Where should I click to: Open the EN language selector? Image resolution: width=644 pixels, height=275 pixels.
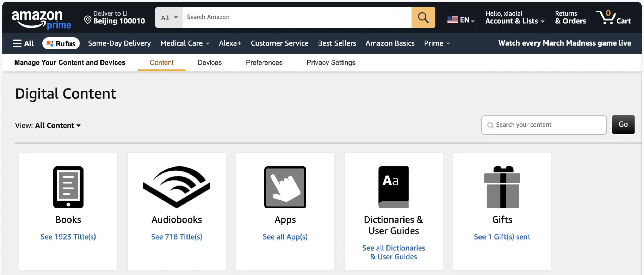coord(461,20)
